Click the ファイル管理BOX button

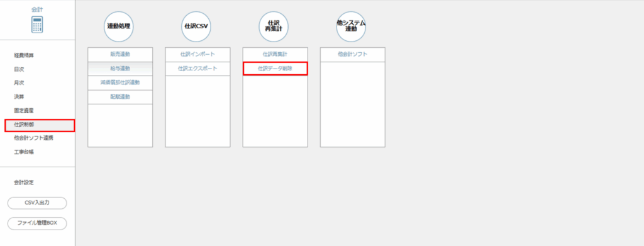pos(37,223)
